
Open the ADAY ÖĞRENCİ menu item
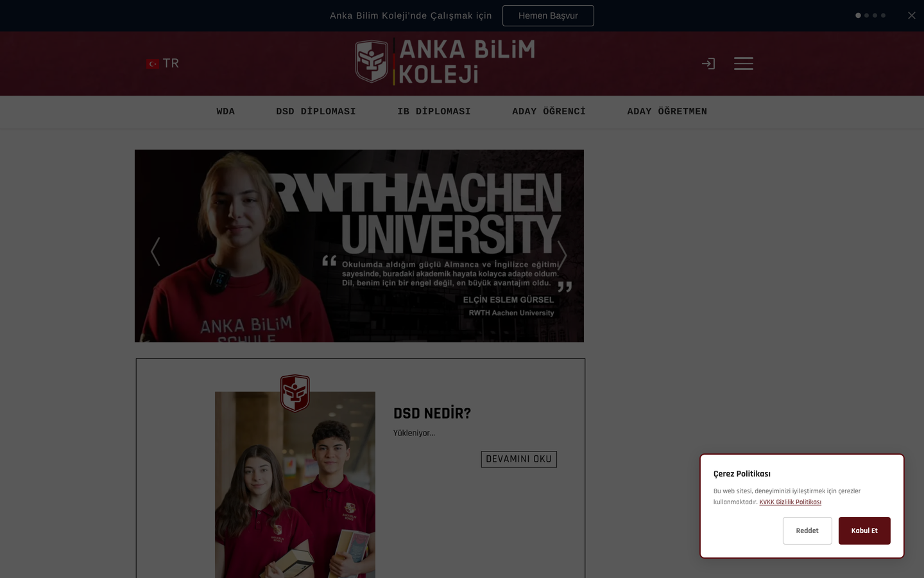point(549,112)
